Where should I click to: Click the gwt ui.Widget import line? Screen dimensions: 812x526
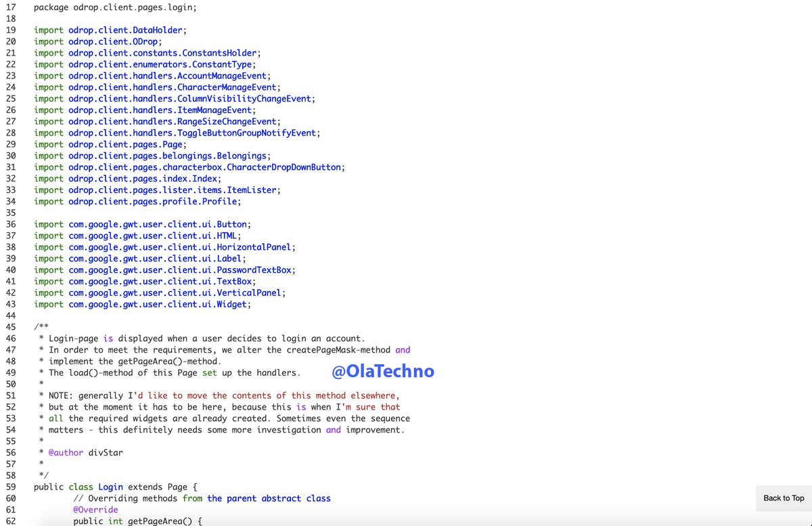tap(143, 305)
